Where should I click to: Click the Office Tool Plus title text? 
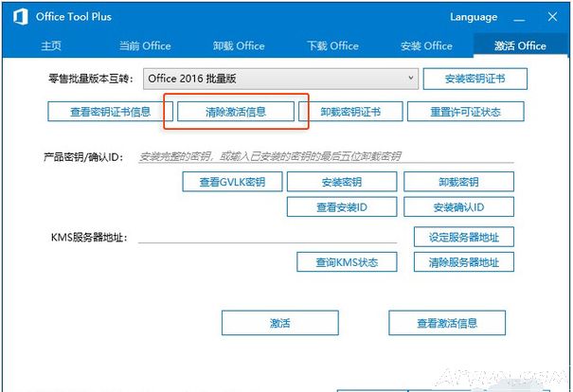coord(74,17)
